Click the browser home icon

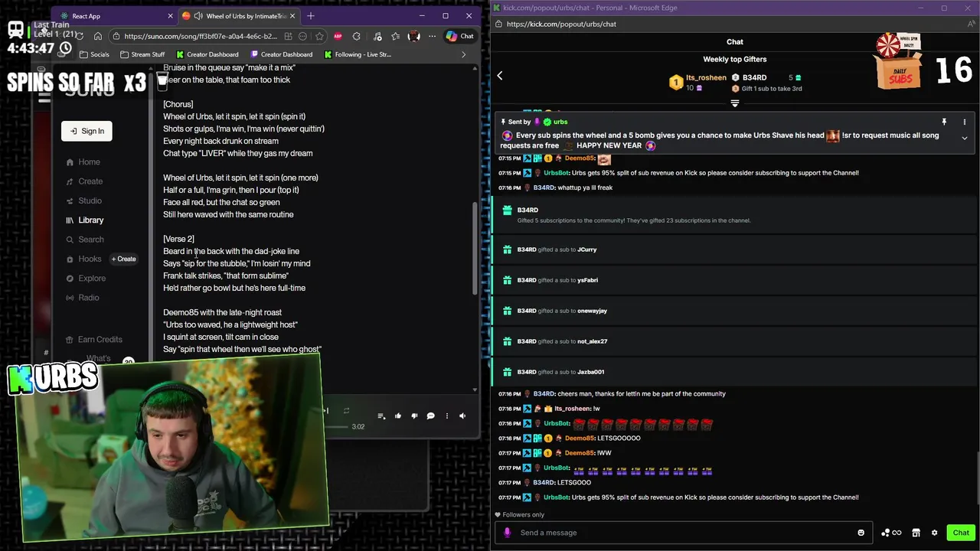click(x=98, y=36)
